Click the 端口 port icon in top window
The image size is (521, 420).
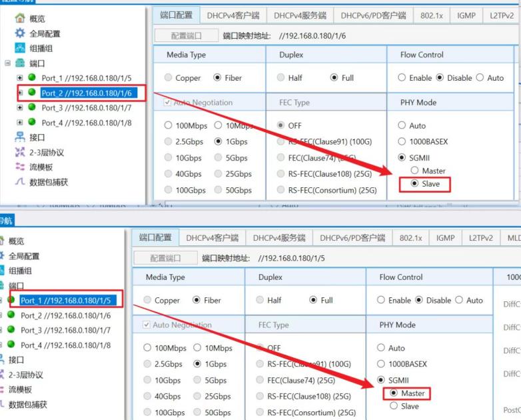(20, 63)
